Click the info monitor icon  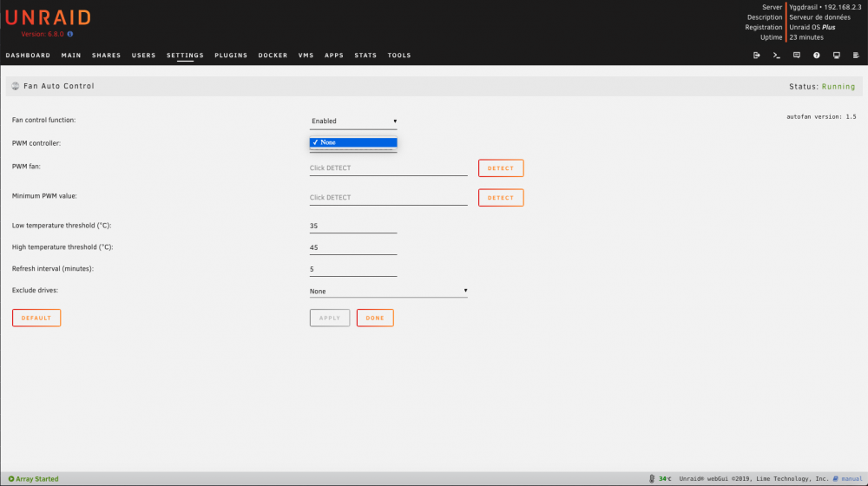pyautogui.click(x=837, y=56)
